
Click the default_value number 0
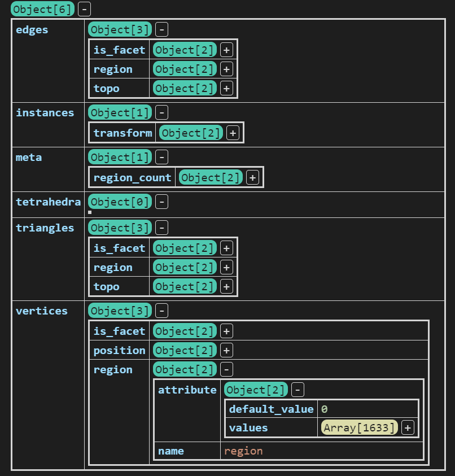[x=324, y=409]
